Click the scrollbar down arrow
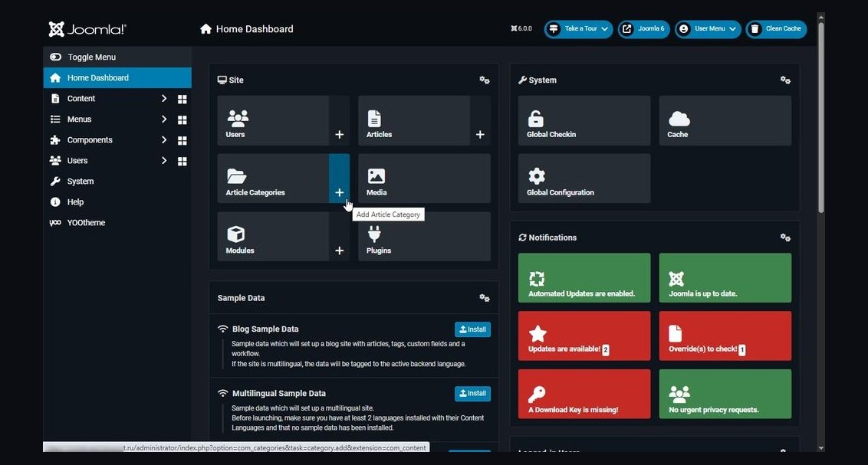 pos(821,448)
